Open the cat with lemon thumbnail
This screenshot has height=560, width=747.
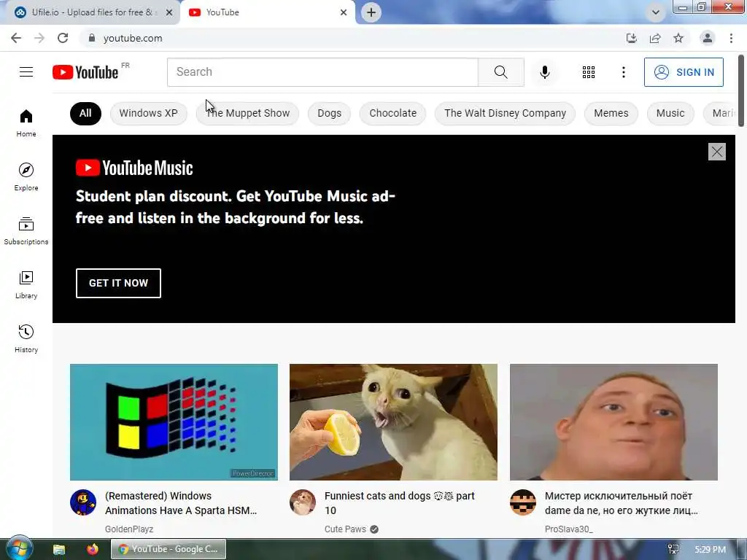coord(393,422)
